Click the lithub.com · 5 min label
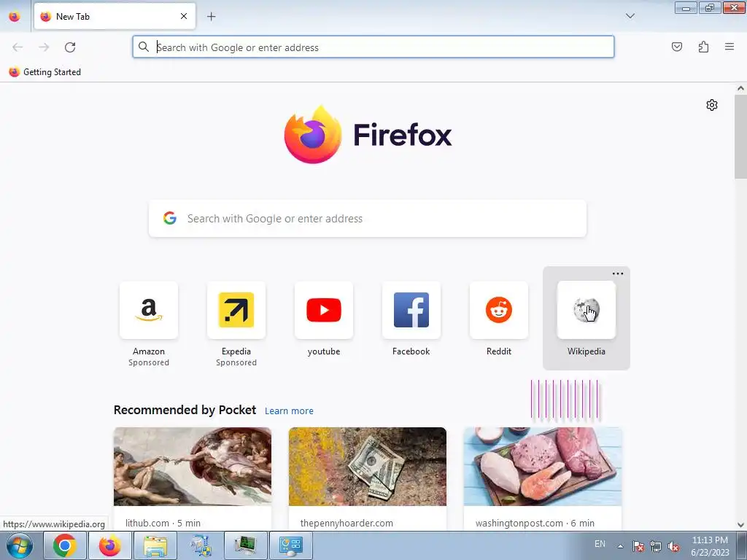 (x=163, y=523)
